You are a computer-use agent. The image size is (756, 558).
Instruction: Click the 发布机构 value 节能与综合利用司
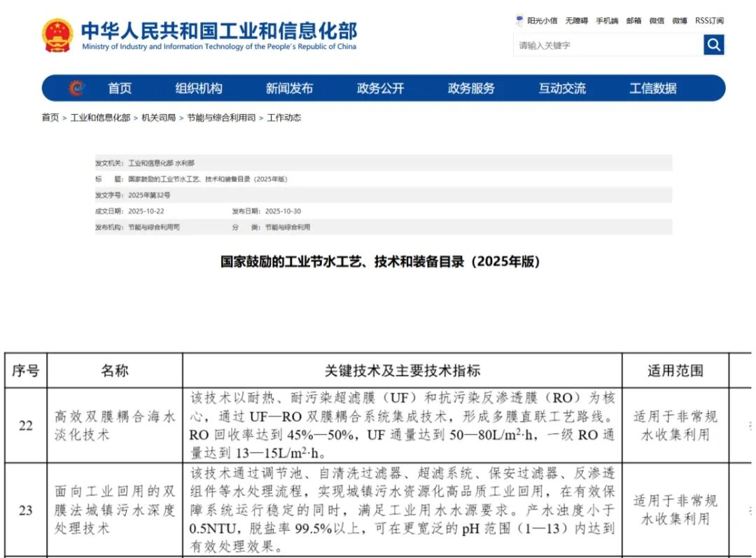(x=154, y=227)
